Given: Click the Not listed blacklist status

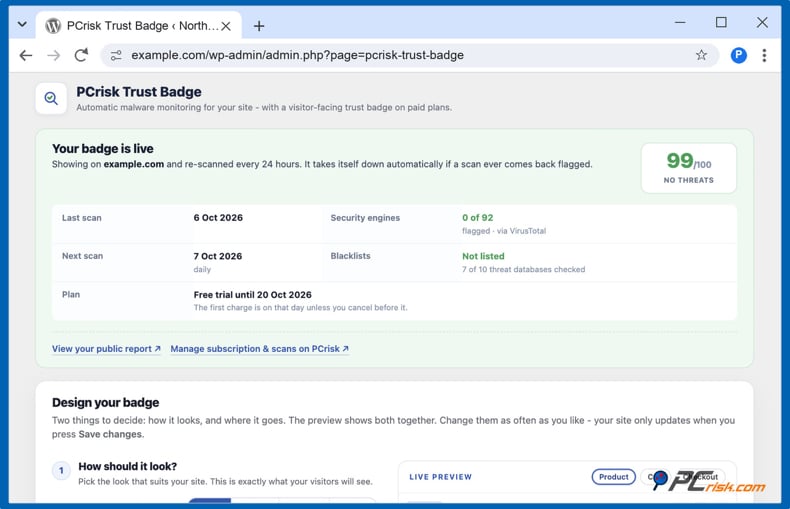Looking at the screenshot, I should click(483, 256).
